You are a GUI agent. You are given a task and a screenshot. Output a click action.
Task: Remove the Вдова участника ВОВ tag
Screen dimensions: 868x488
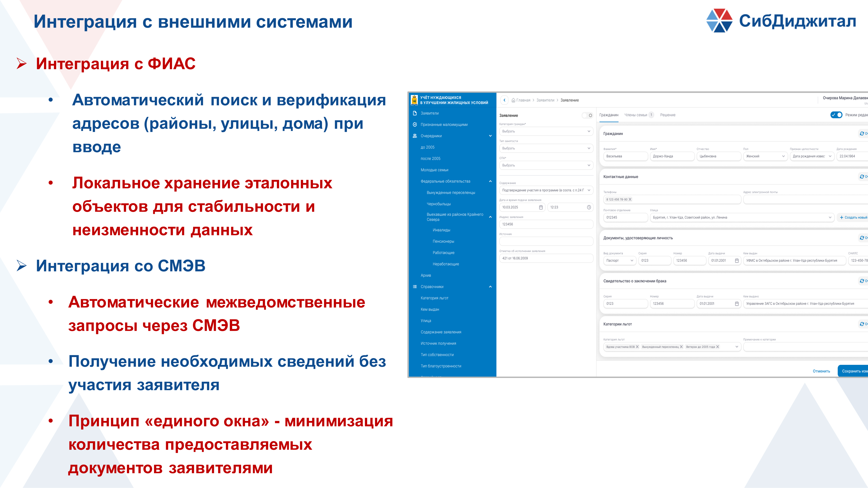637,347
